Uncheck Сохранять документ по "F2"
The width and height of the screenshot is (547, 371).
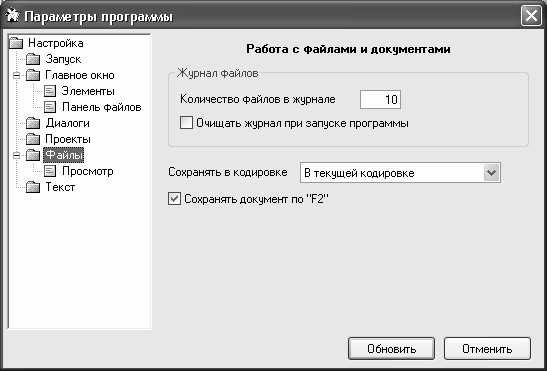174,199
